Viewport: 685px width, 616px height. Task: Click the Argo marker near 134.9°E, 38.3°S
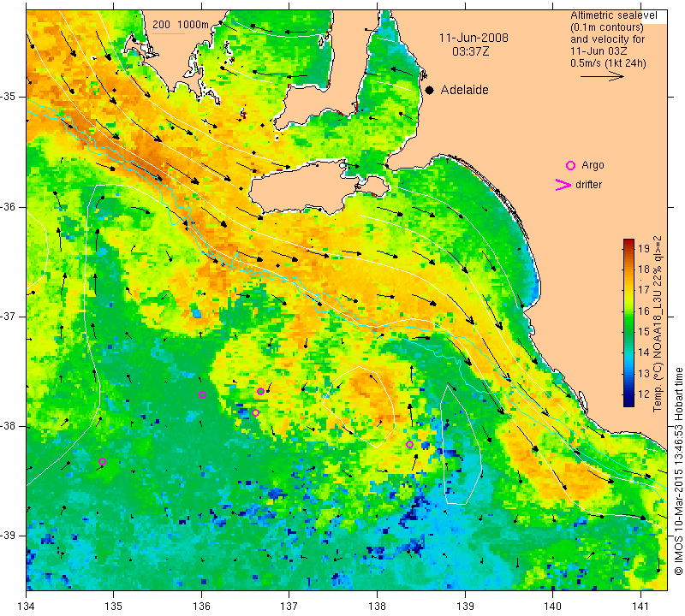pos(102,461)
